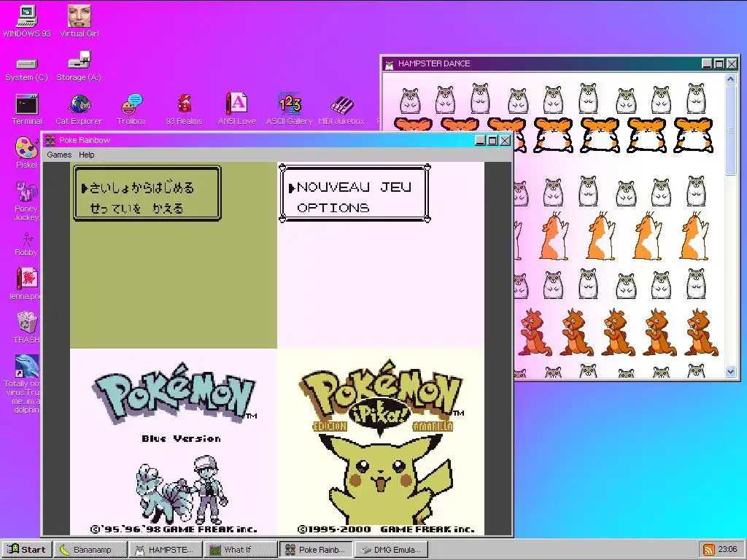747x560 pixels.
Task: Open the Games menu in Poke Rainbow
Action: tap(59, 155)
